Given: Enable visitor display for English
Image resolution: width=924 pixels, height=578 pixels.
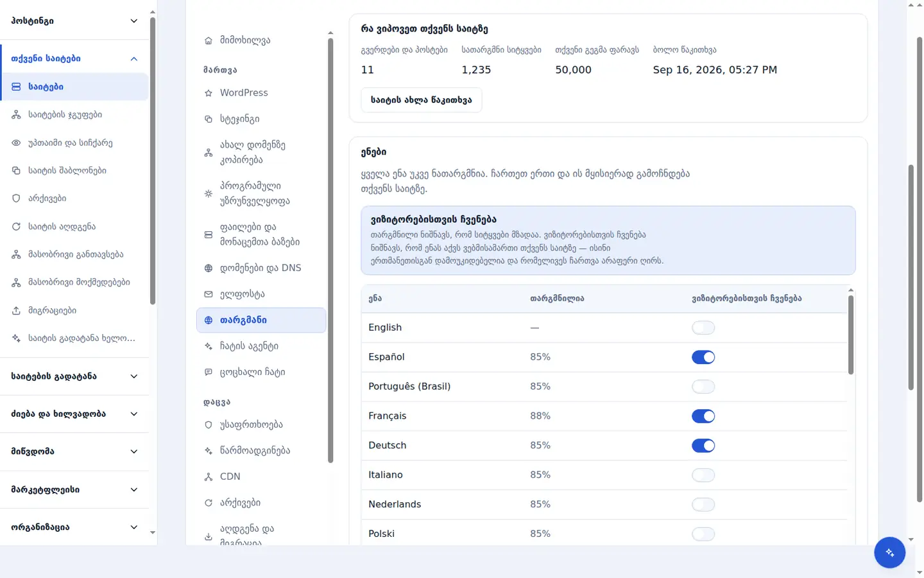Looking at the screenshot, I should 703,328.
